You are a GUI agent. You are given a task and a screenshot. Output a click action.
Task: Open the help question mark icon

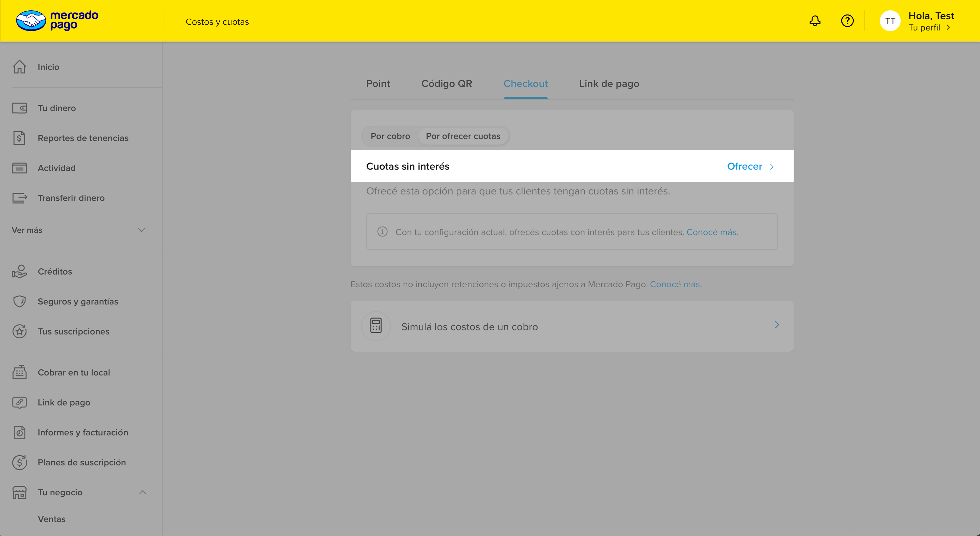(x=847, y=21)
